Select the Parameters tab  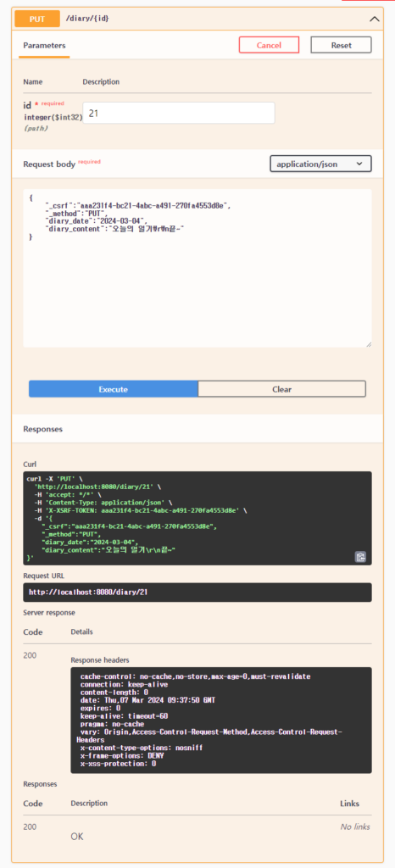tap(44, 46)
